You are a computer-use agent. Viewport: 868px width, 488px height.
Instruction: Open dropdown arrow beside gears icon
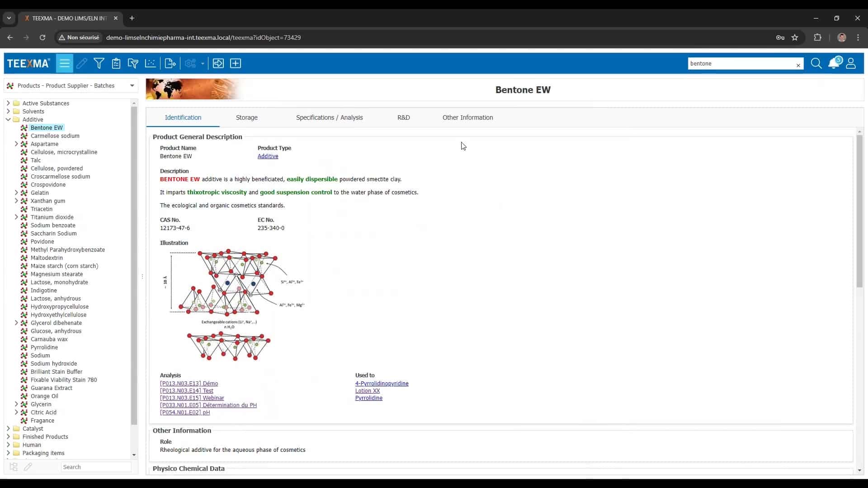(203, 63)
